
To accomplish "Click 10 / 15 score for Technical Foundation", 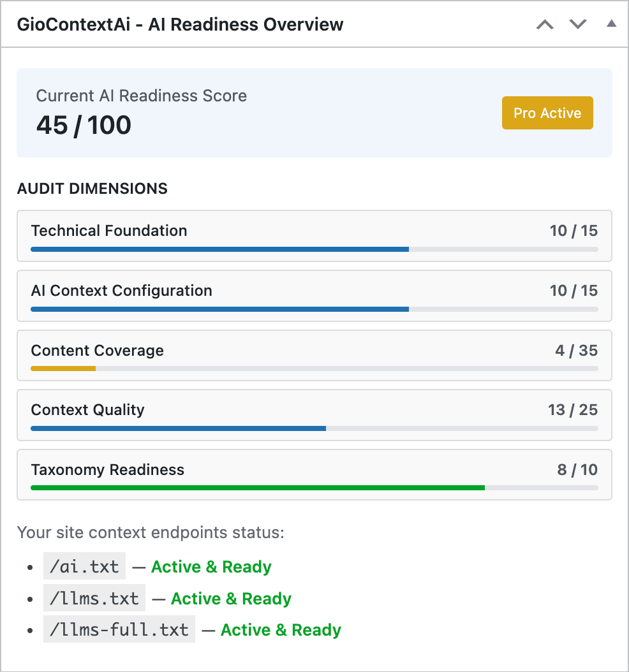I will (573, 231).
